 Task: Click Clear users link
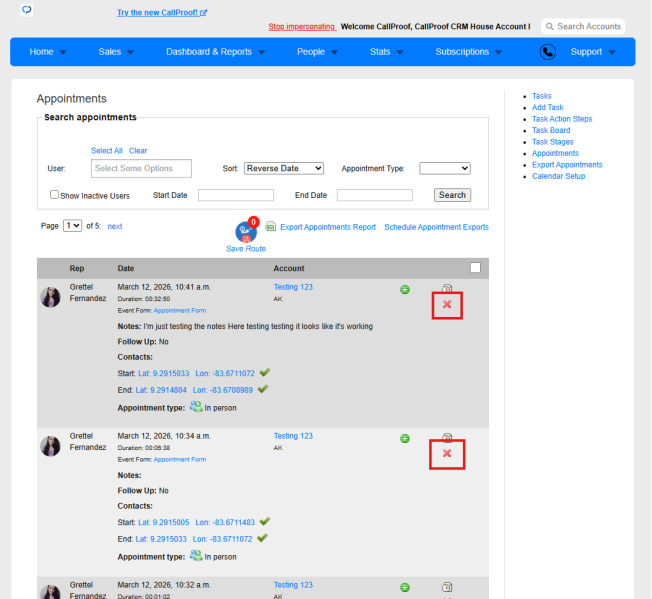click(138, 150)
